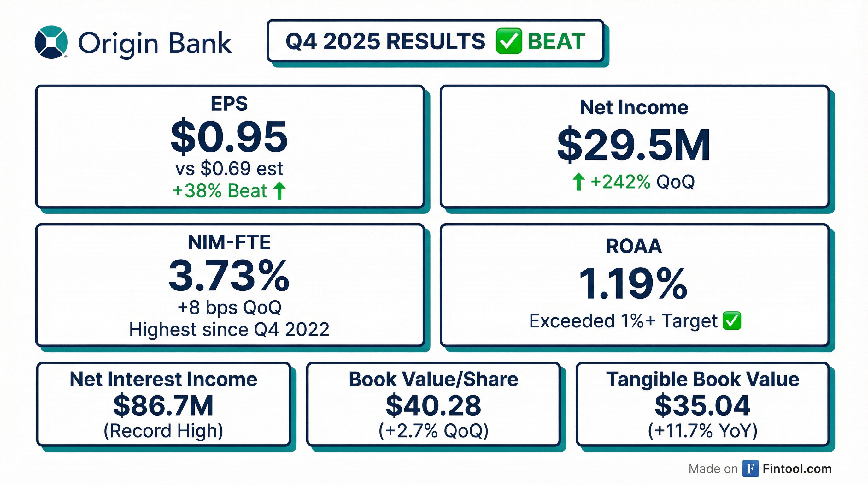The image size is (868, 485).
Task: Click the green checkmark next to BEAT
Action: [509, 41]
